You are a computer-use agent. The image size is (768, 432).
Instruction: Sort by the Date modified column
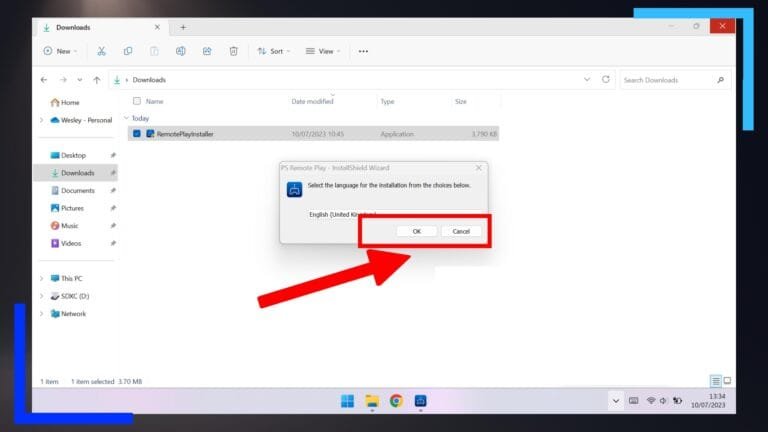pos(312,101)
